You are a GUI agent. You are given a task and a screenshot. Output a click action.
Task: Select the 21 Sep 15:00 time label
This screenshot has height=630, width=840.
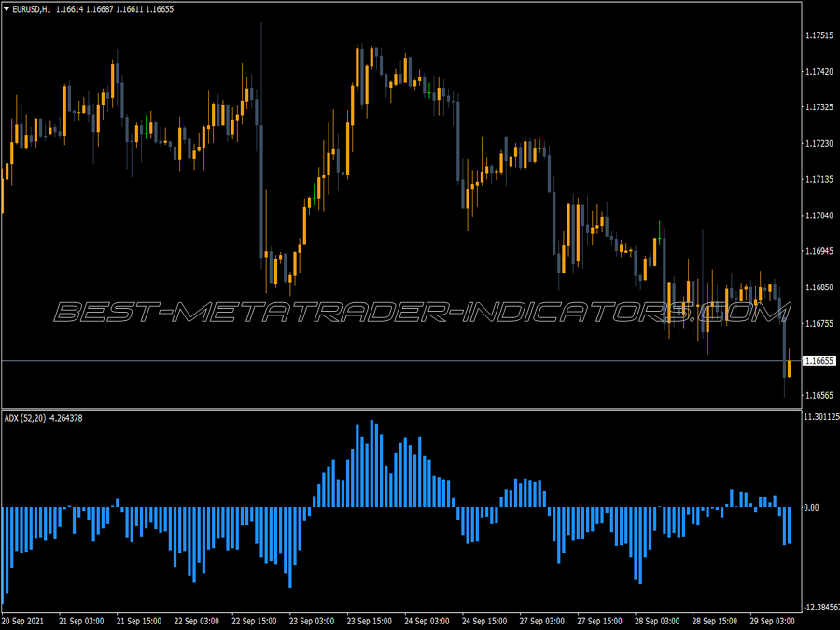pos(139,621)
